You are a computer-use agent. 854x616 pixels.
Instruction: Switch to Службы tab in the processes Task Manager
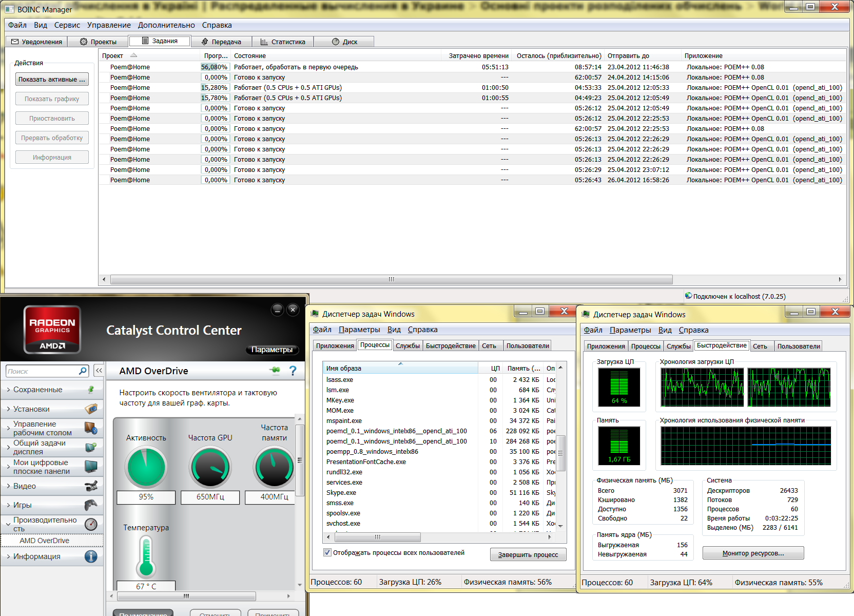(408, 345)
